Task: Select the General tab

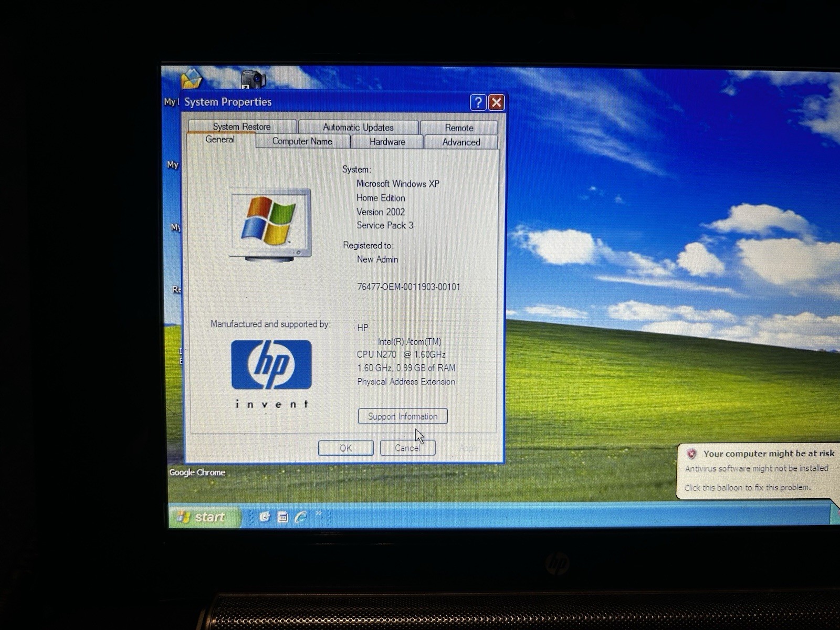Action: 220,140
